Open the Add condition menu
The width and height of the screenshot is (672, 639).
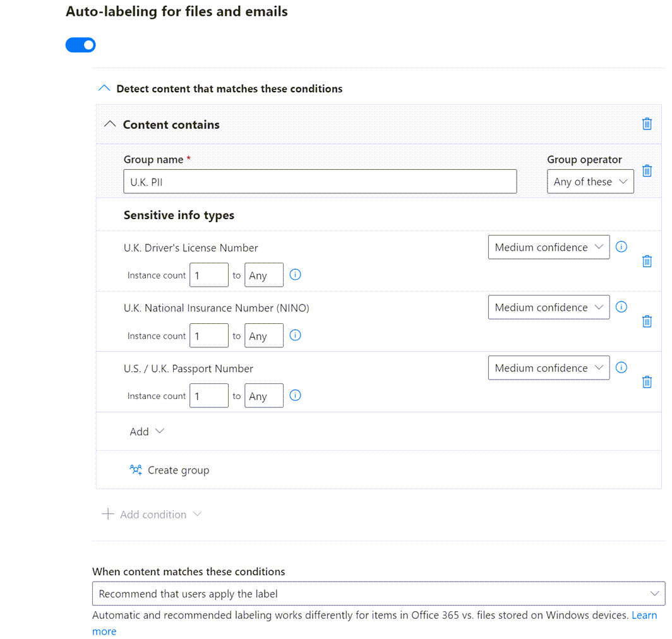tap(152, 515)
